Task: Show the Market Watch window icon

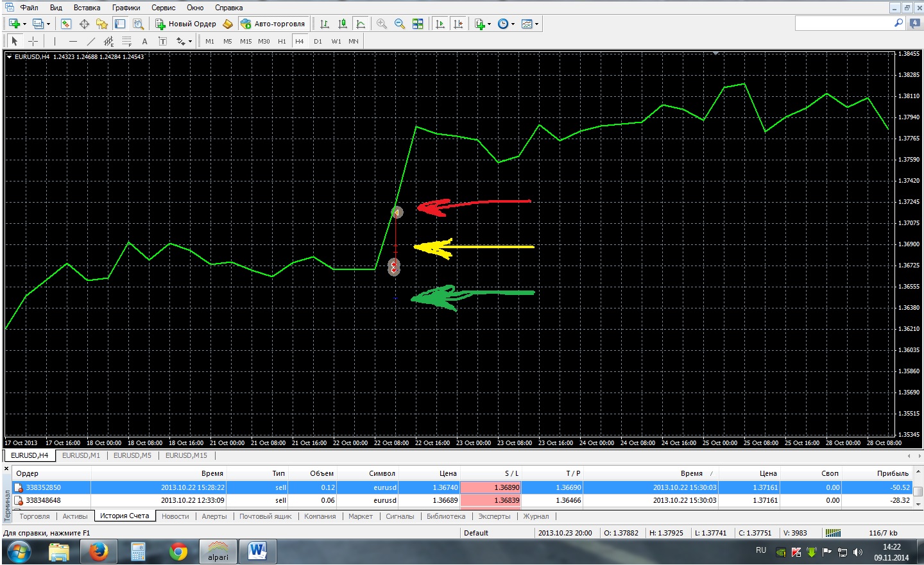Action: [x=65, y=24]
